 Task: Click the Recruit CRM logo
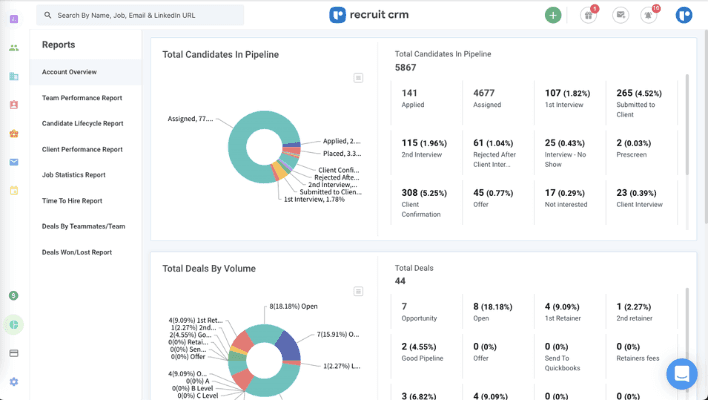click(x=369, y=15)
